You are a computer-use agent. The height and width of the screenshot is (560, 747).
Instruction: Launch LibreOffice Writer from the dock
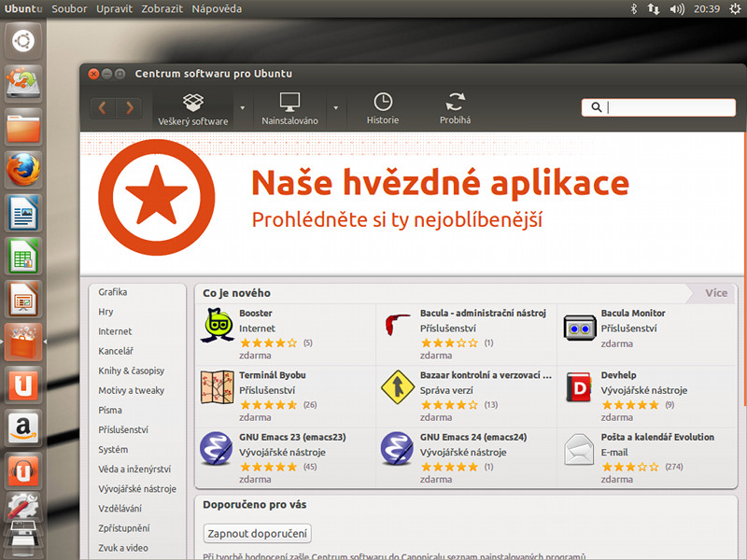[23, 213]
